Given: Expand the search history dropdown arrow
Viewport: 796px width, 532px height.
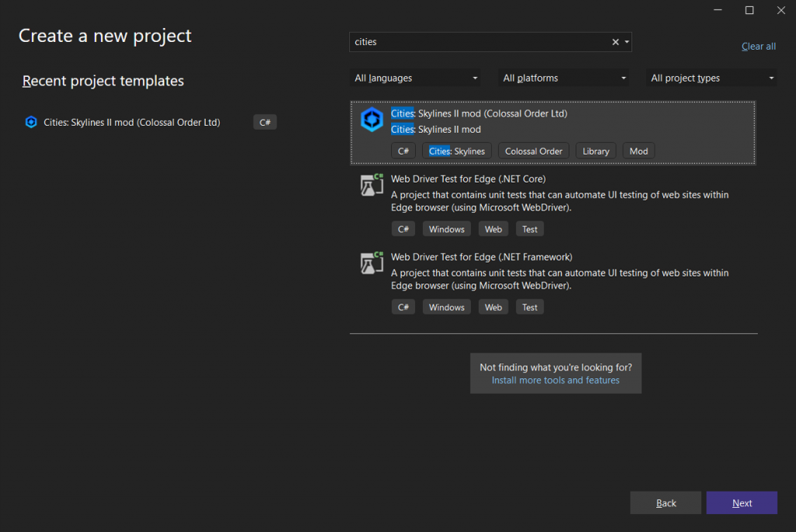Looking at the screenshot, I should click(627, 42).
